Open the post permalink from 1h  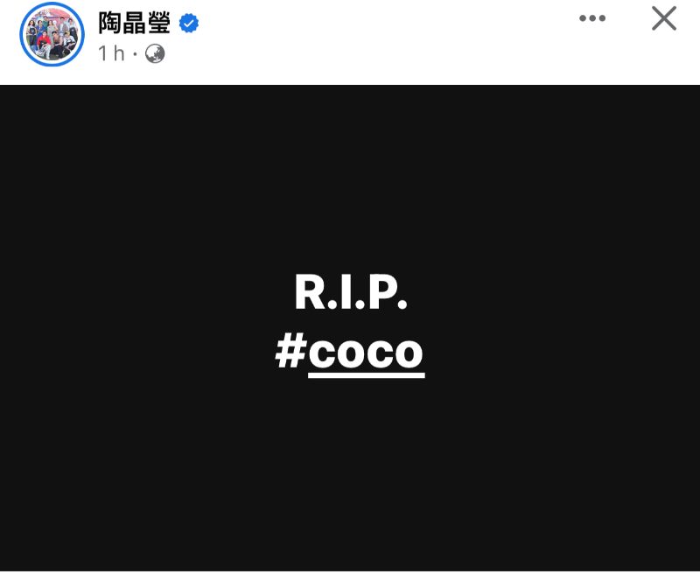point(111,53)
